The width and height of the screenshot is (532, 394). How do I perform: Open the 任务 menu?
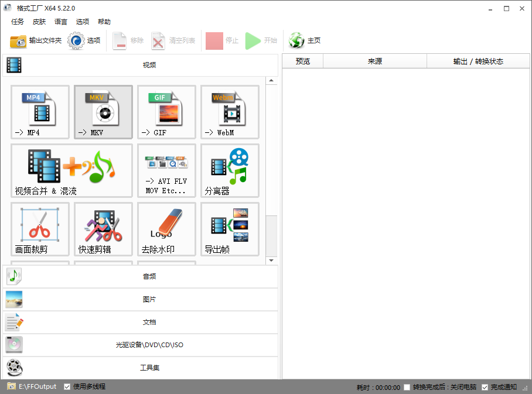point(18,22)
